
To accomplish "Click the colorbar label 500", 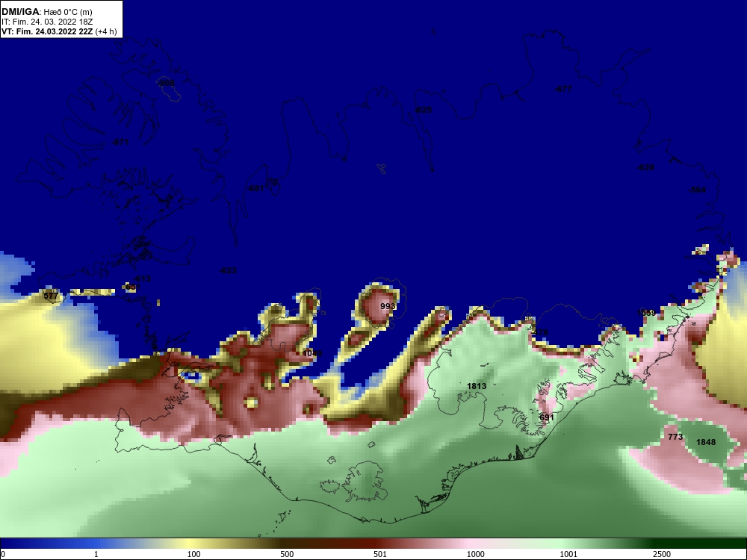I will [287, 554].
